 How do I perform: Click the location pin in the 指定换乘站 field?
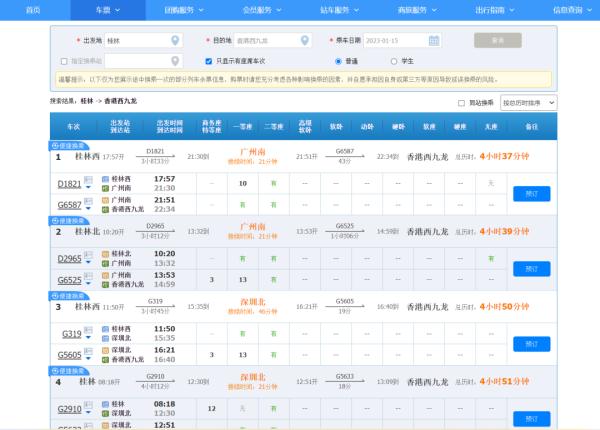coord(175,61)
